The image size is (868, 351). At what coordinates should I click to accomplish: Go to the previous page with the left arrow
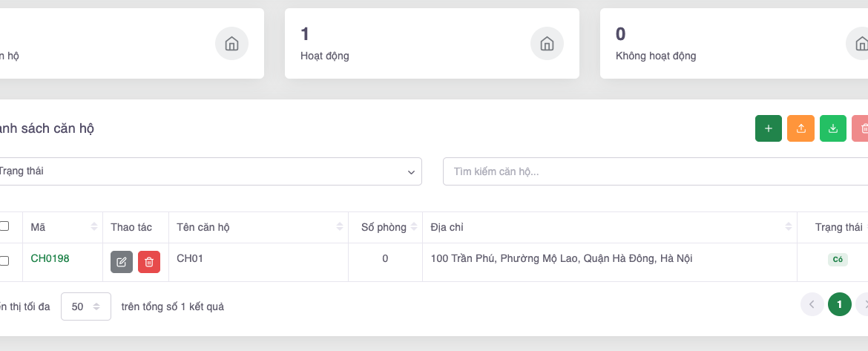(x=812, y=304)
